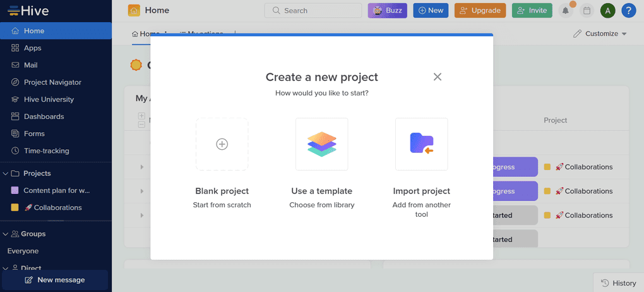This screenshot has height=292, width=644.
Task: Open Collaborations project in sidebar
Action: 53,208
